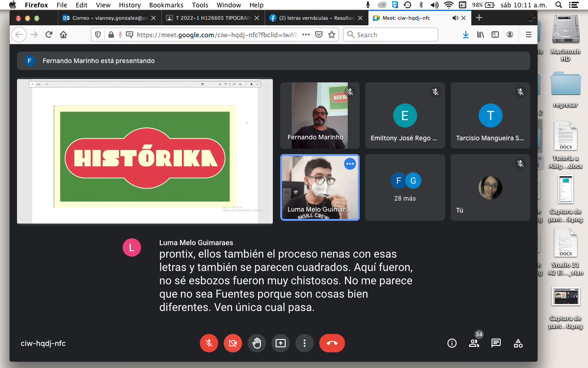Select Tutoría a Abig docx file on desktop
The height and width of the screenshot is (368, 588).
click(x=565, y=145)
